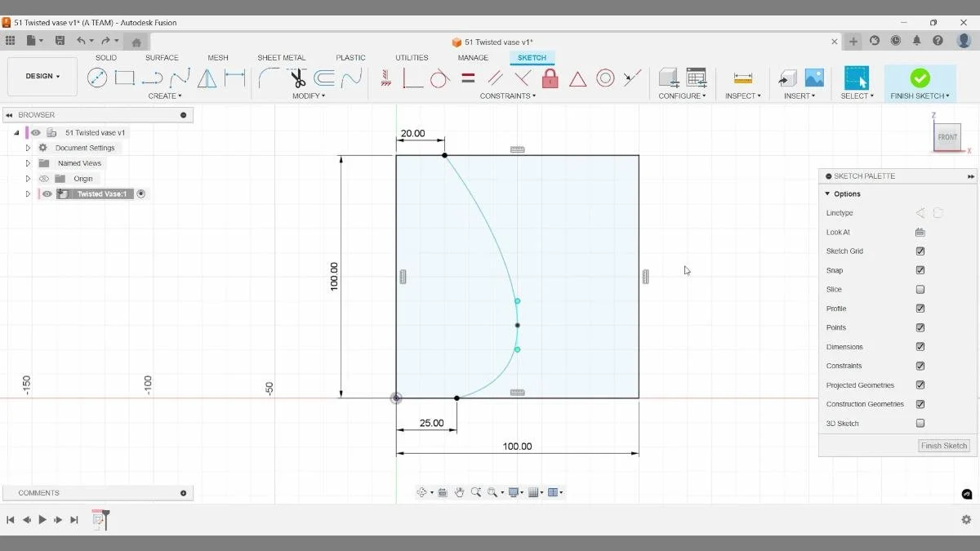
Task: Select the Fit Point Spline tool
Action: click(x=180, y=78)
